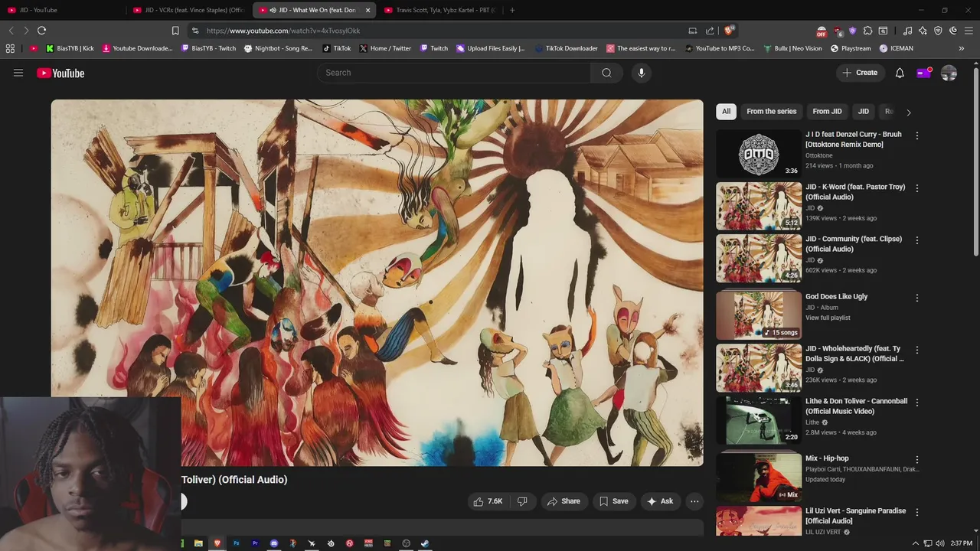980x551 pixels.
Task: Open more options for Wholeheartedly video
Action: [916, 350]
